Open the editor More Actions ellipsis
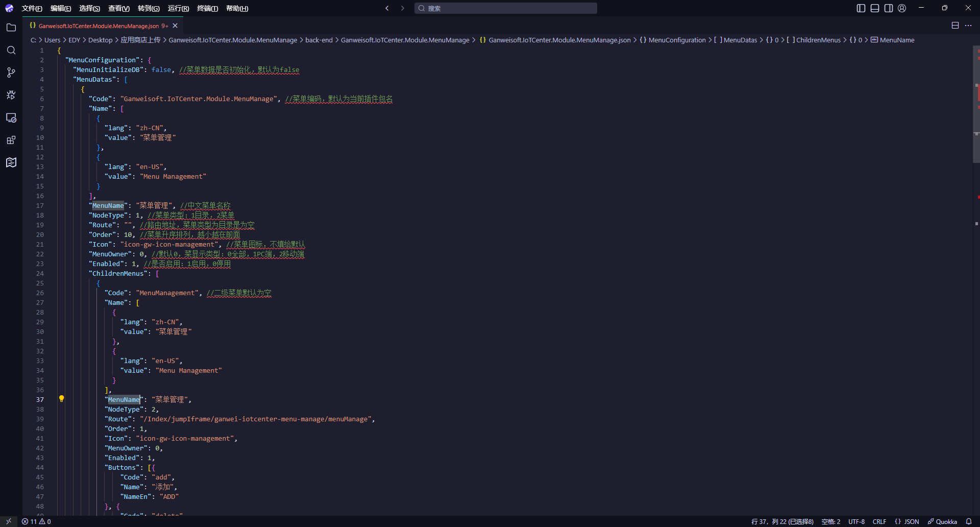The width and height of the screenshot is (980, 527). pos(968,26)
